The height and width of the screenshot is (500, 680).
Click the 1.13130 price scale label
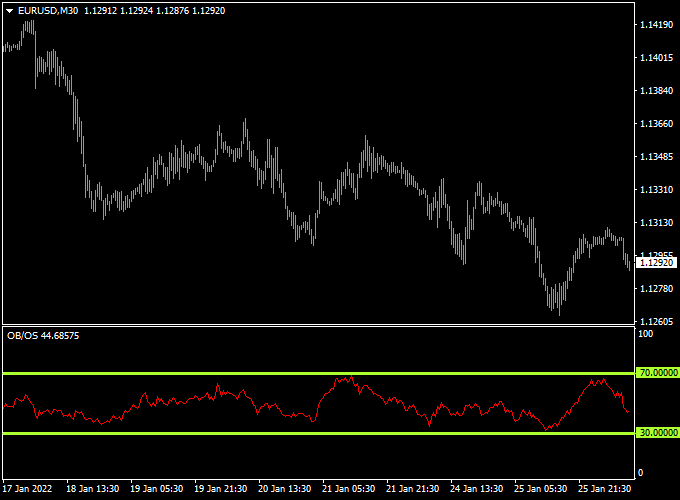tap(657, 222)
